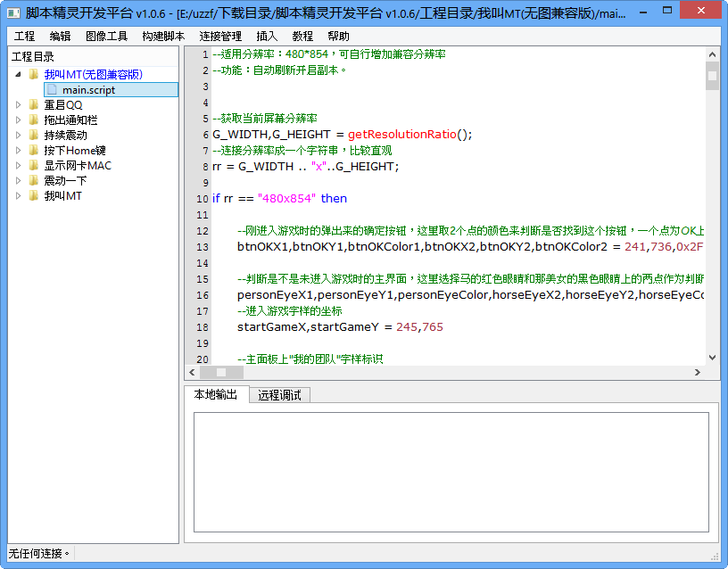Image resolution: width=728 pixels, height=569 pixels.
Task: Open the 编辑 menu
Action: click(60, 37)
